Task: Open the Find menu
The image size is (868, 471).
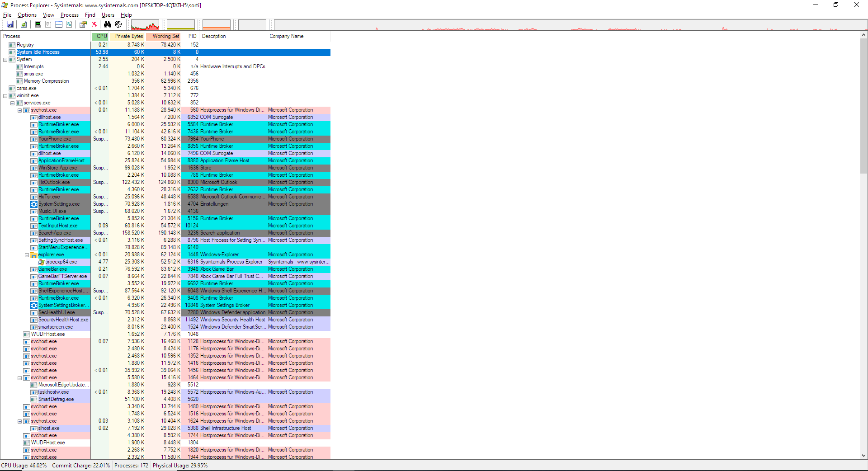Action: click(90, 15)
